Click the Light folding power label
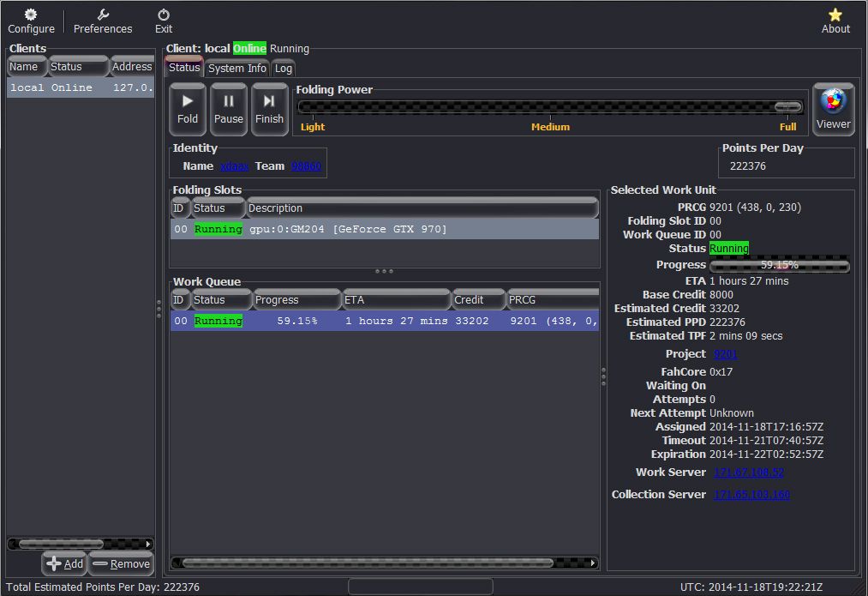Viewport: 868px width, 596px height. coord(313,127)
